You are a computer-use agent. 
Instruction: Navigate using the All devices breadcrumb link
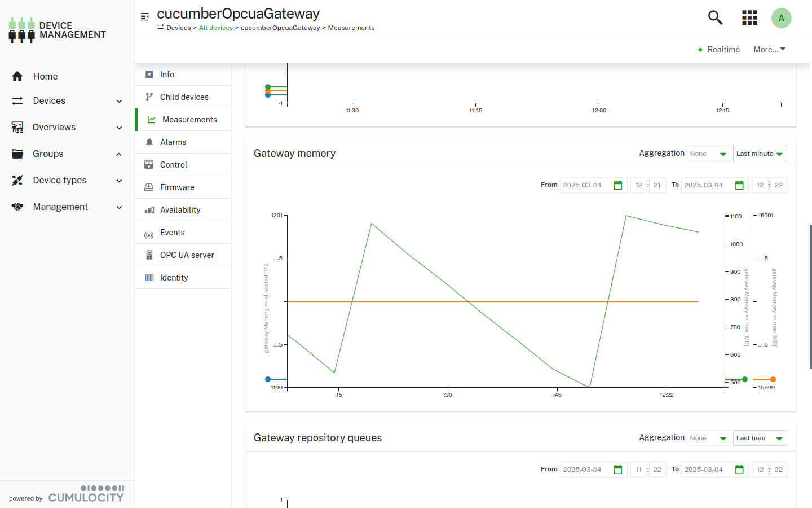(x=216, y=27)
